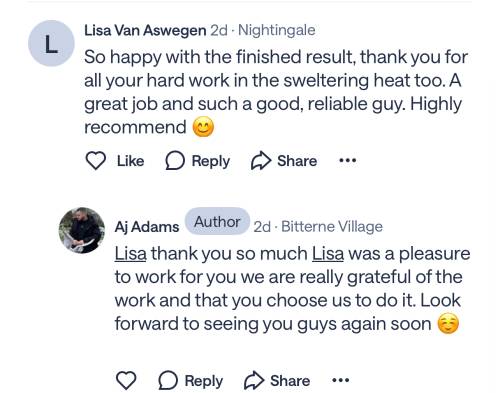Open more options for Lisa's comment
This screenshot has width=500, height=393.
pos(347,161)
